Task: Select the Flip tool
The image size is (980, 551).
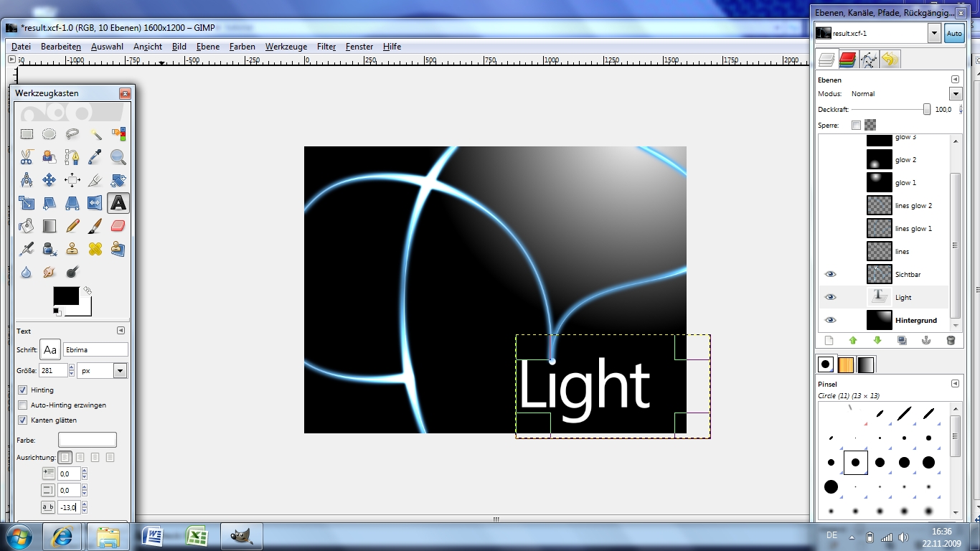Action: pos(95,203)
